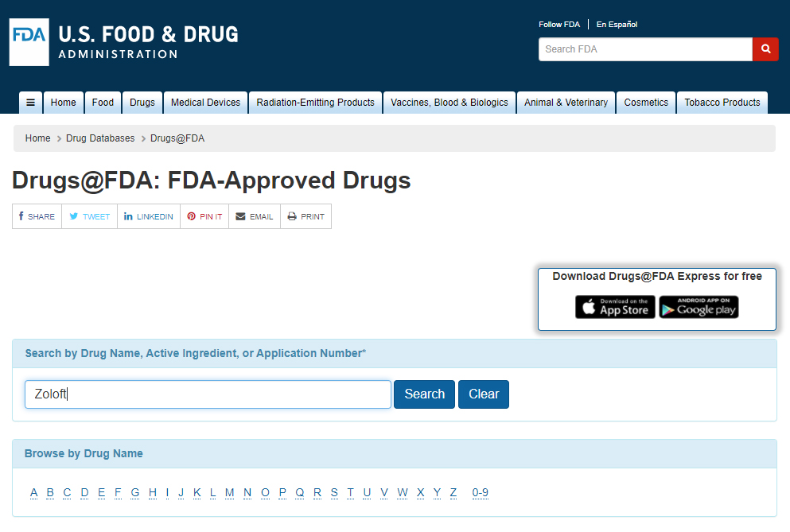Screen dimensions: 790x532
Task: Browse drugs starting with L
Action: (213, 493)
